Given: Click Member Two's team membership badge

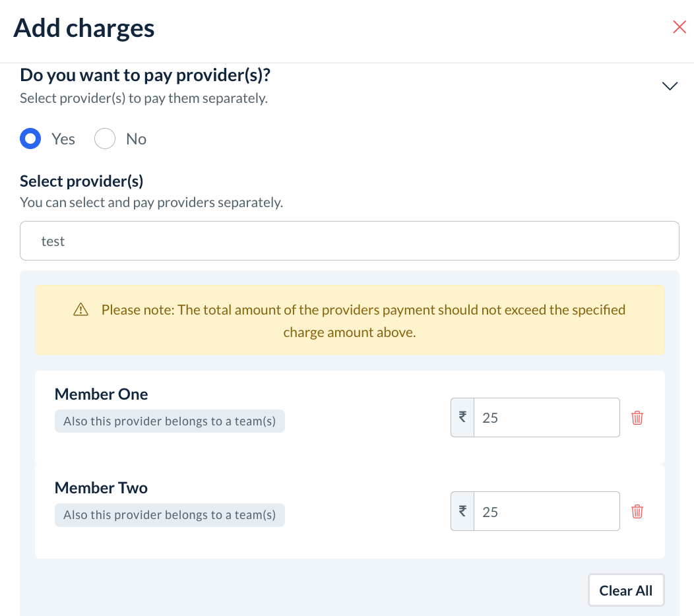Looking at the screenshot, I should point(170,515).
